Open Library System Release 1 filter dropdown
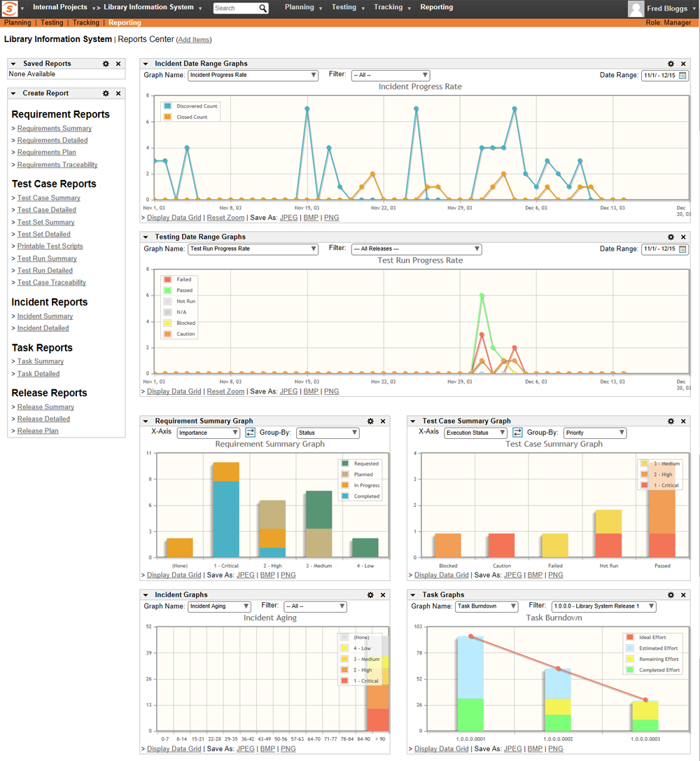Image resolution: width=700 pixels, height=761 pixels. (604, 606)
